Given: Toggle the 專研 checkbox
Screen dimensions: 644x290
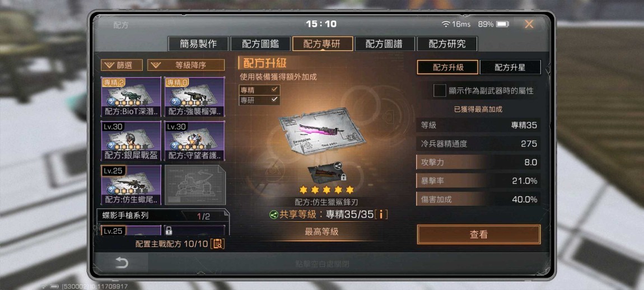Looking at the screenshot, I should pos(259,100).
